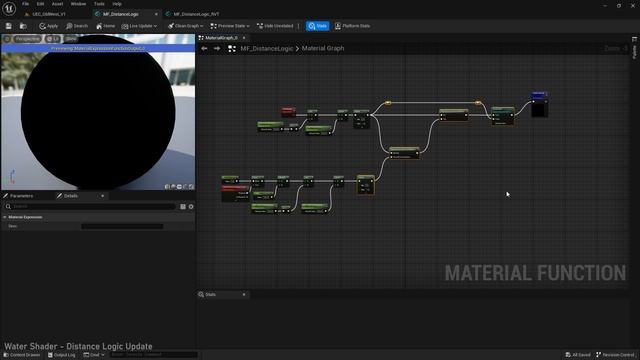Select the left yellow reroute node
This screenshot has height=360, width=640.
[x=388, y=103]
